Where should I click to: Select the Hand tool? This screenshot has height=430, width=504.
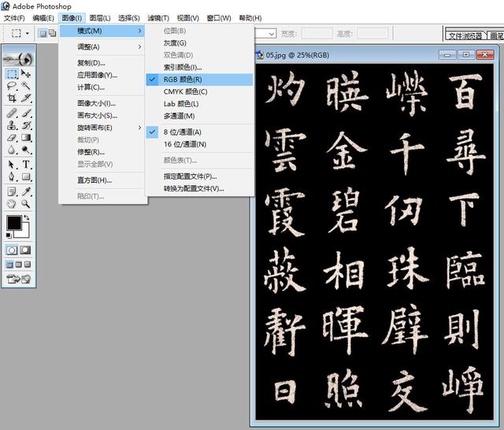[13, 204]
